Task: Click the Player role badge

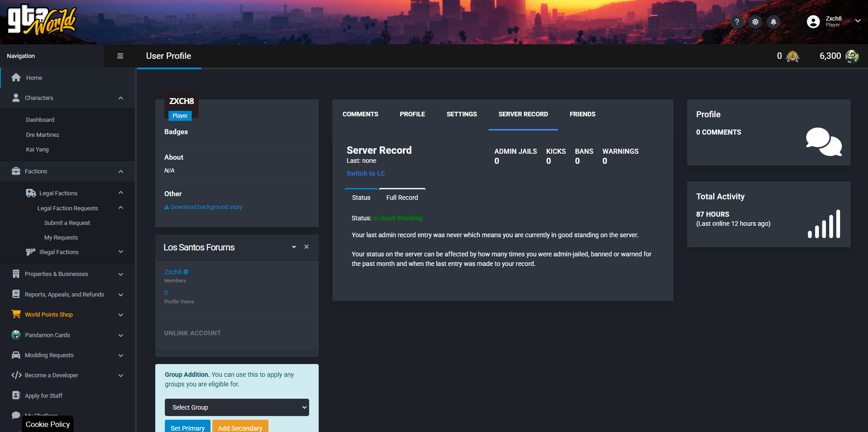Action: click(x=180, y=116)
